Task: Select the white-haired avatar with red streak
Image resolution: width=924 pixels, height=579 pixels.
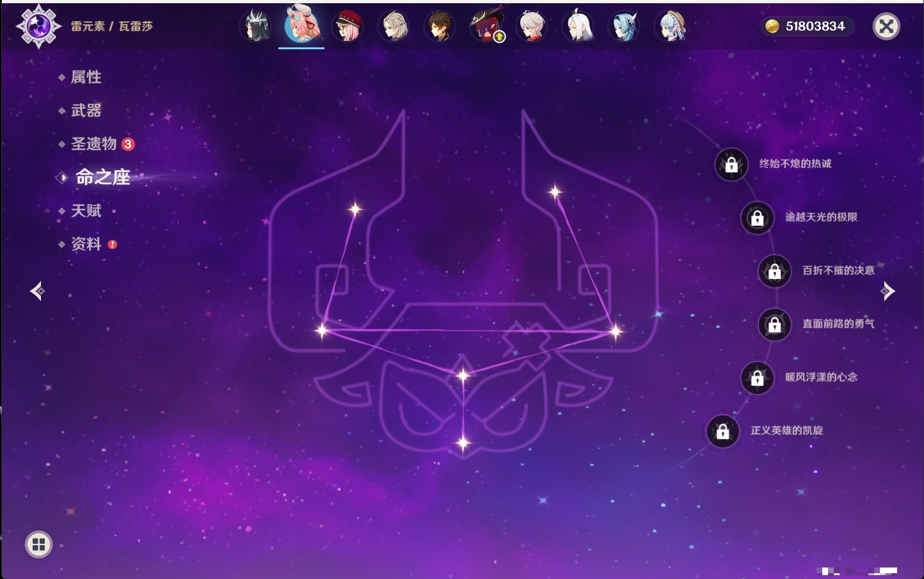Action: (x=532, y=26)
